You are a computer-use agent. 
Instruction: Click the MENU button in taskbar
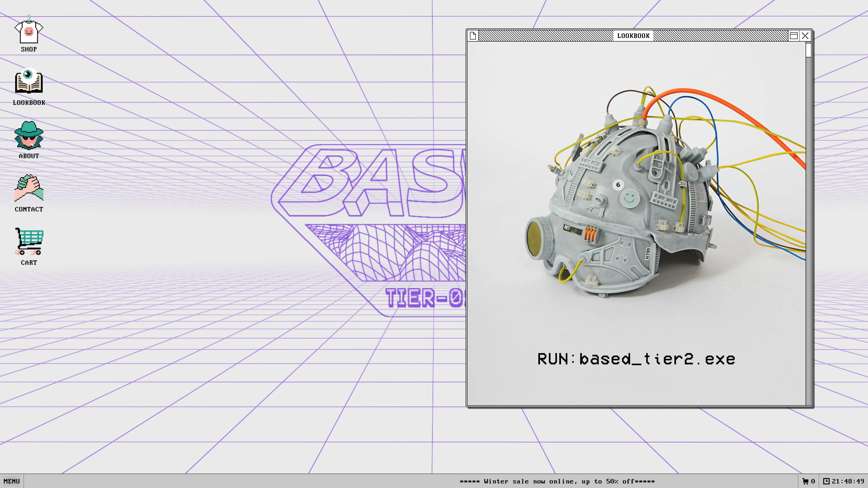click(x=12, y=481)
